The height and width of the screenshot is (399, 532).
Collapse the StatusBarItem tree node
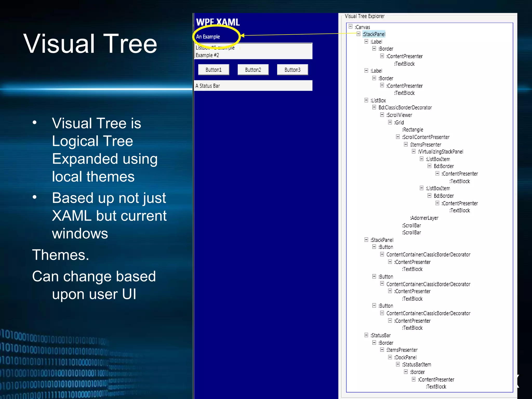[x=398, y=364]
